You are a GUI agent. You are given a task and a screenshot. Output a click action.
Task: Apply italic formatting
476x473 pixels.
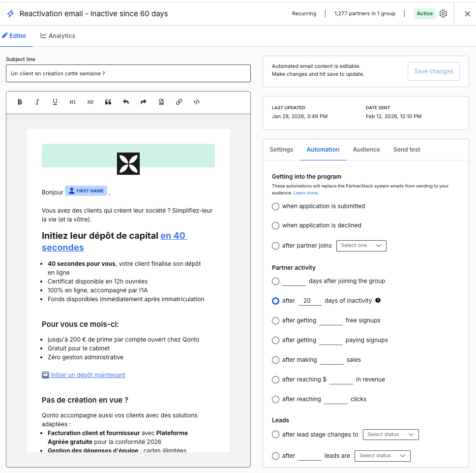coord(37,102)
